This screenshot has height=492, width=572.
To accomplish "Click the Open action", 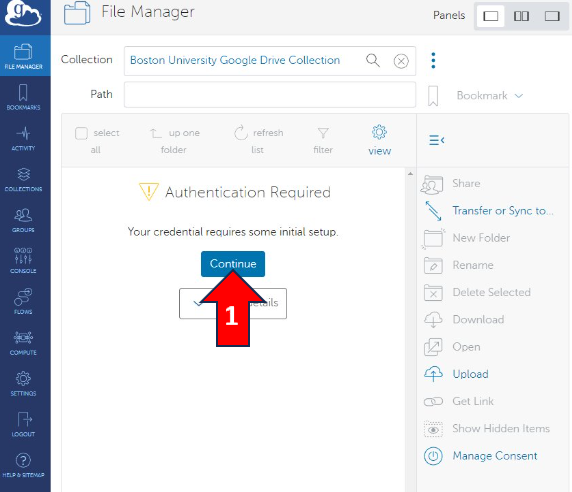I will [x=452, y=347].
